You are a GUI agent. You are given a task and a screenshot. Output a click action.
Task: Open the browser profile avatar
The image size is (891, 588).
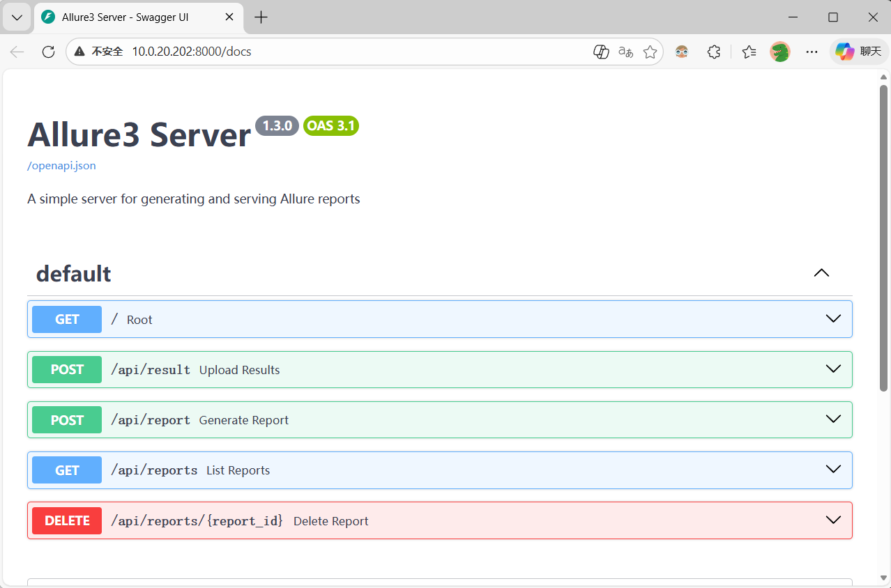tap(780, 52)
